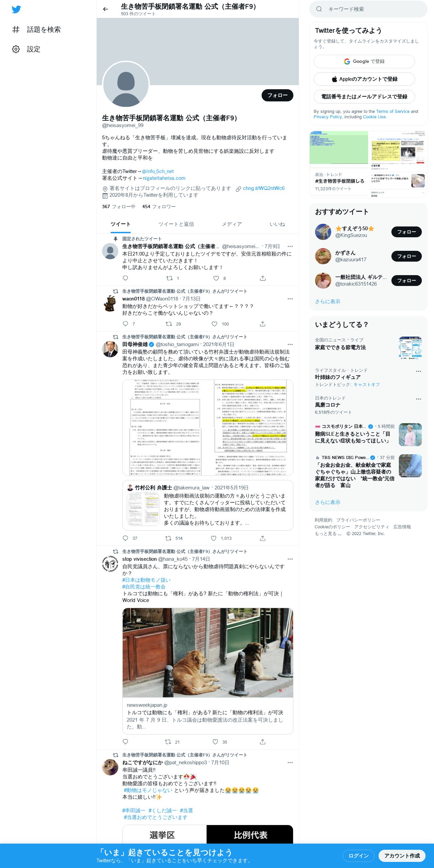Open more menu on ねこですがなにか tweet
This screenshot has width=434, height=868.
coord(290,763)
